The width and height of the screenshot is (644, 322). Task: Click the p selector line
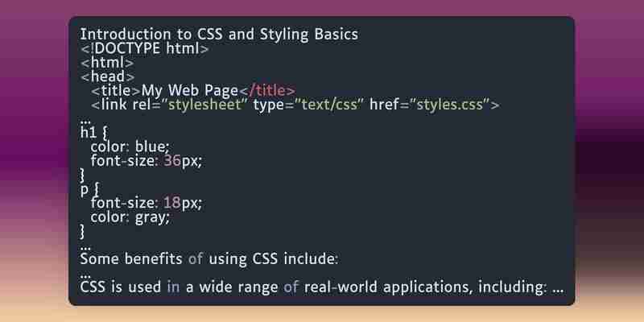90,189
